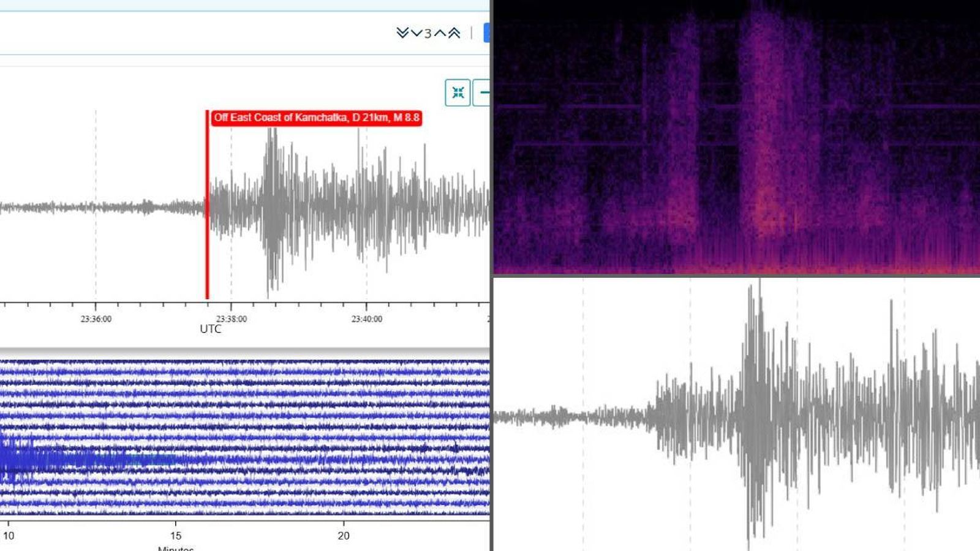Image resolution: width=980 pixels, height=551 pixels.
Task: Click the 23:38:00 time axis label
Action: coord(232,319)
